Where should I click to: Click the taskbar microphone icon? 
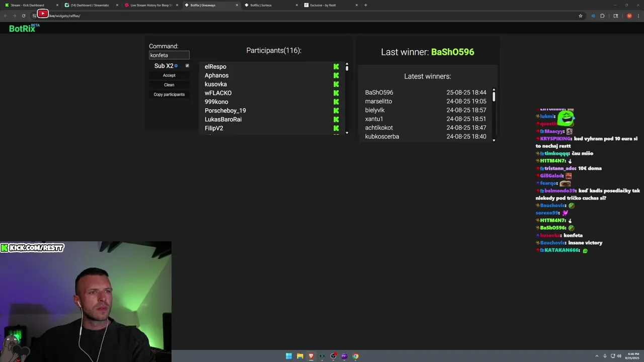pyautogui.click(x=605, y=356)
